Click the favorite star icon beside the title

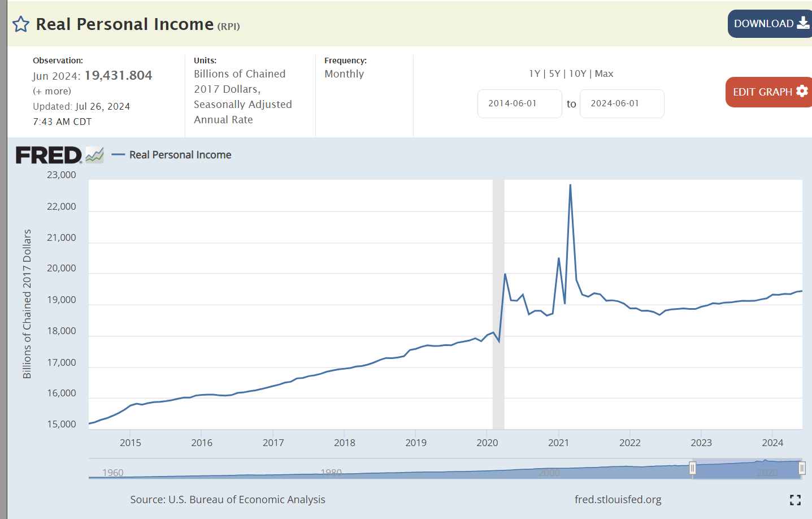point(21,24)
